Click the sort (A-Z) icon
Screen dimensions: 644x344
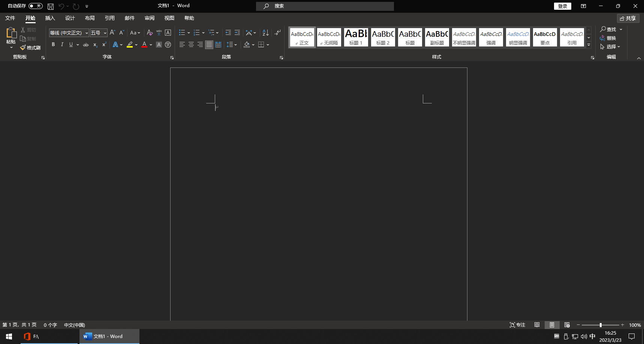point(265,33)
